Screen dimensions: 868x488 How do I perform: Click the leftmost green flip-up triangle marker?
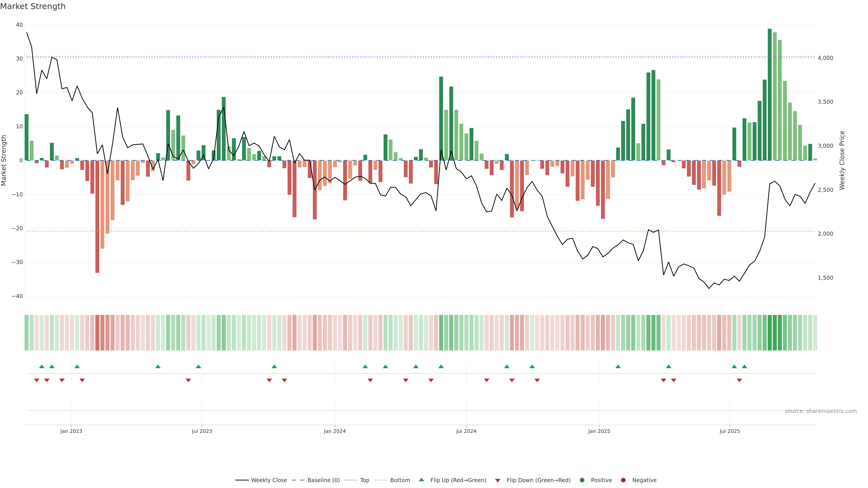click(42, 366)
